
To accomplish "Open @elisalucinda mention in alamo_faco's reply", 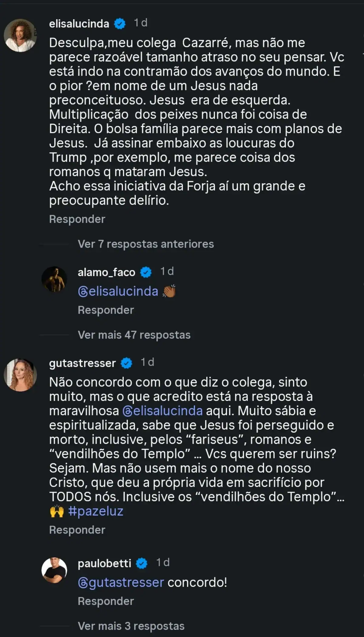I will click(x=118, y=291).
